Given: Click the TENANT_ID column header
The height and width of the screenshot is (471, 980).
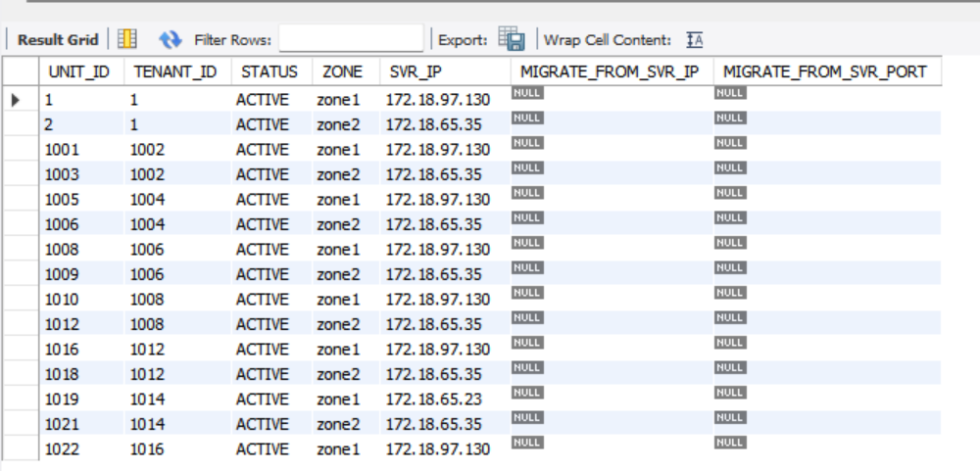Looking at the screenshot, I should tap(174, 71).
